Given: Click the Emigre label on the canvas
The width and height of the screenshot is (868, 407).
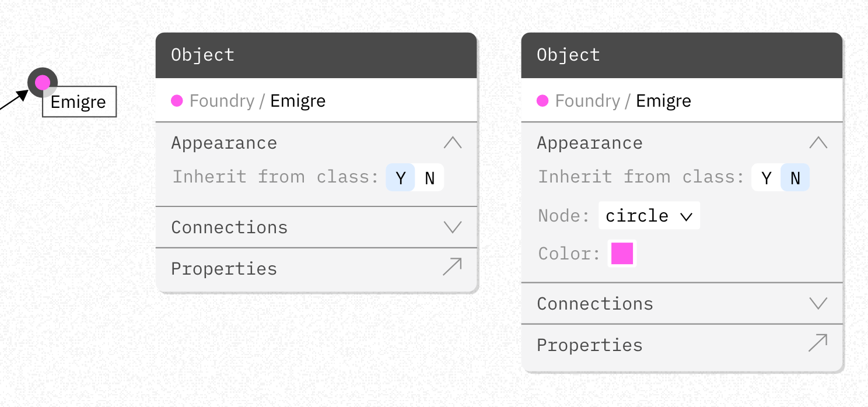Looking at the screenshot, I should 79,102.
